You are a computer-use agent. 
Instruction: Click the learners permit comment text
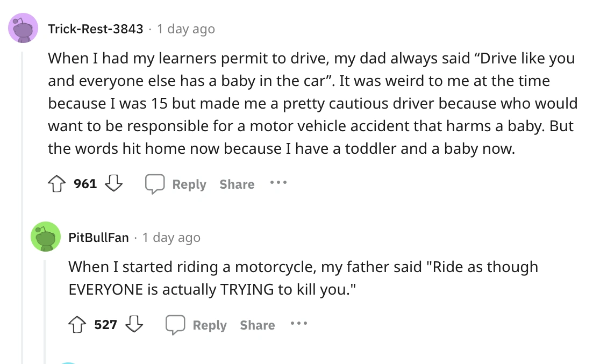point(312,103)
